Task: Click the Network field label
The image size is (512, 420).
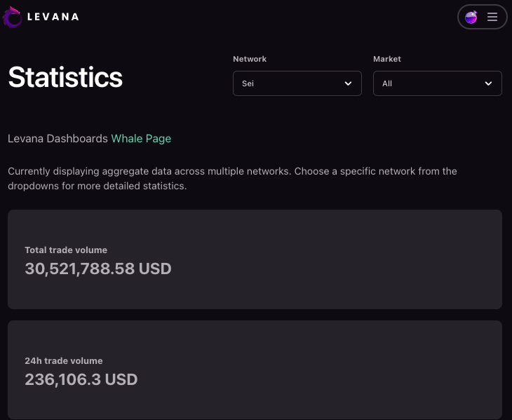Action: pyautogui.click(x=250, y=59)
